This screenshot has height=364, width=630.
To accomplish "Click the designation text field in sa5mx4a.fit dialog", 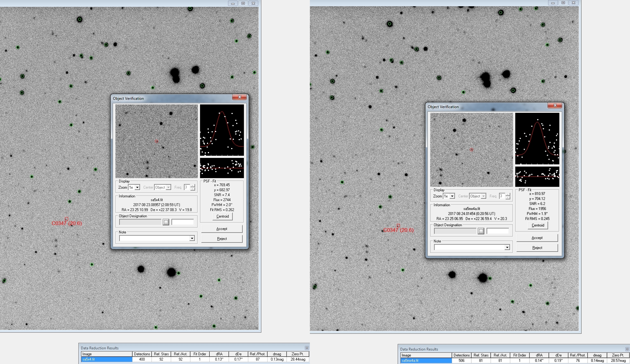I will coord(497,231).
